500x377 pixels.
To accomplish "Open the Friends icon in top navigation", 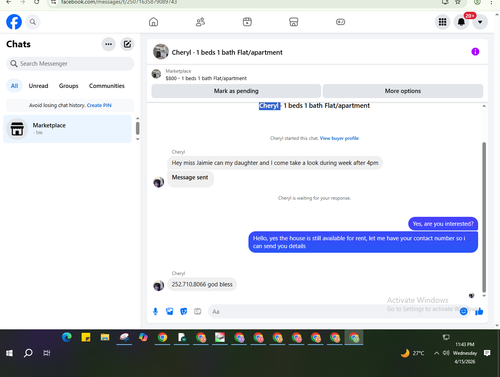I will point(200,22).
